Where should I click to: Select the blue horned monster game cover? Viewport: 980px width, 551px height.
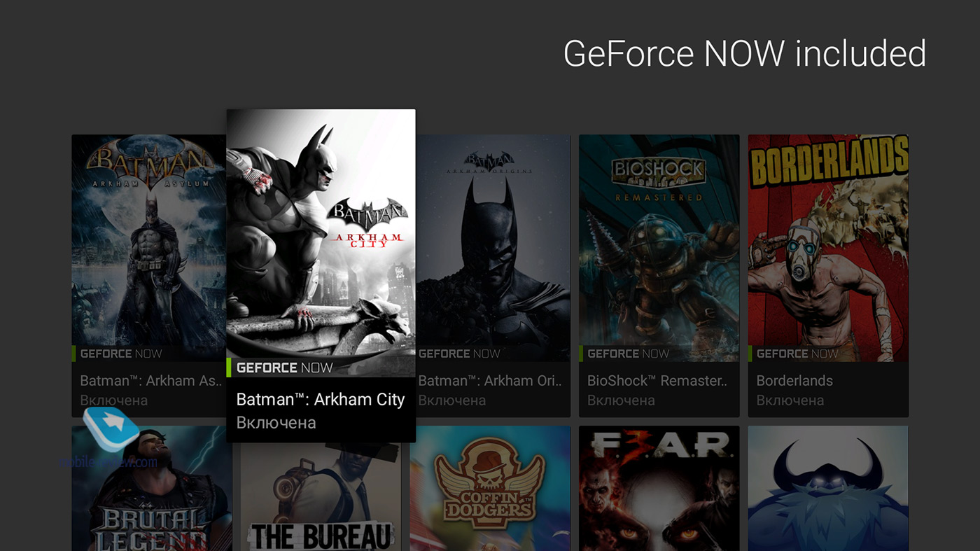828,489
